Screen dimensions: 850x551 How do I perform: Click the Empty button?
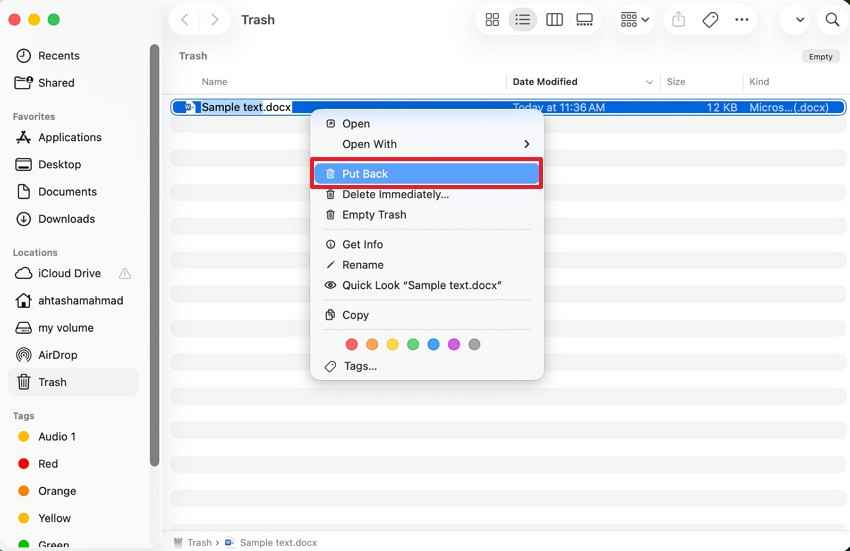[x=820, y=56]
